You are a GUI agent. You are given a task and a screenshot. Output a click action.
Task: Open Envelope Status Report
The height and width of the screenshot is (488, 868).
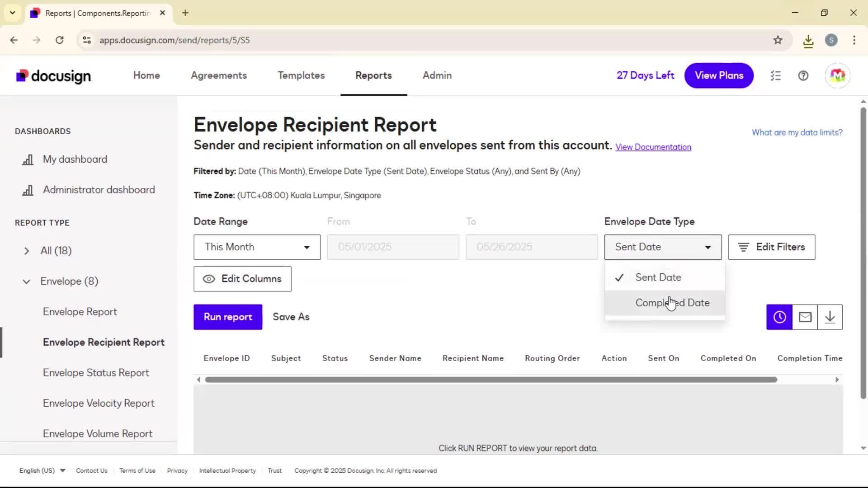point(96,373)
